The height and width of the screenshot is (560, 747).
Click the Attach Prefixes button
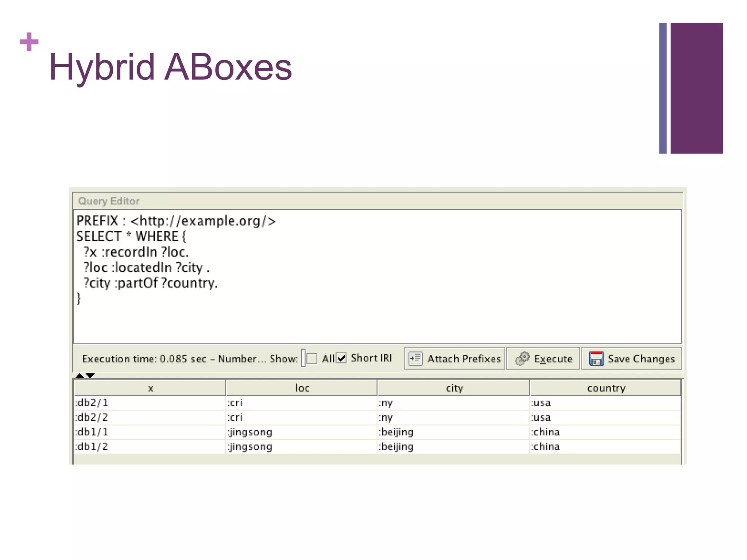(454, 358)
